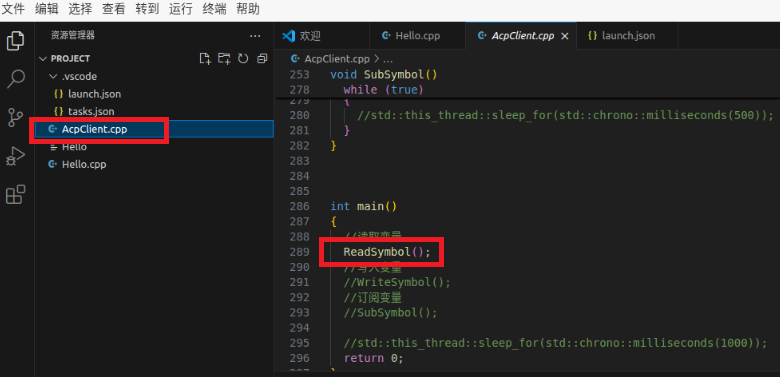
Task: Open the 运行 menu
Action: pos(181,9)
